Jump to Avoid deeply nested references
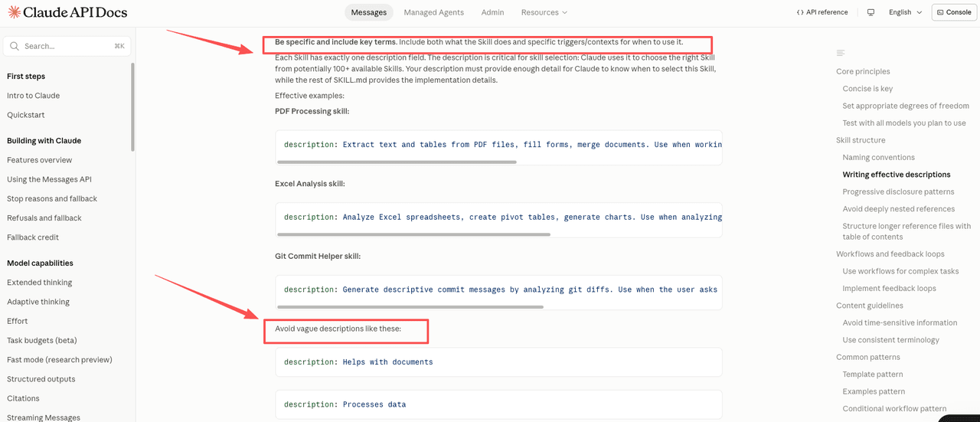This screenshot has width=980, height=422. point(899,208)
